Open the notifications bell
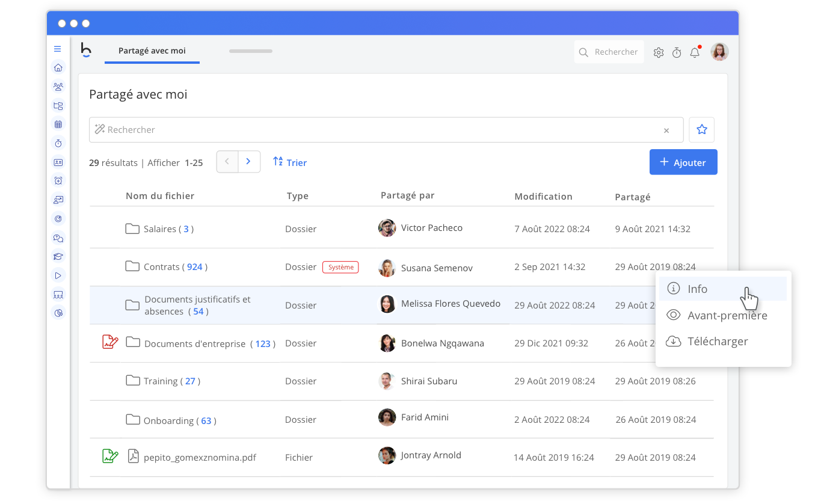The width and height of the screenshot is (818, 504). [695, 53]
